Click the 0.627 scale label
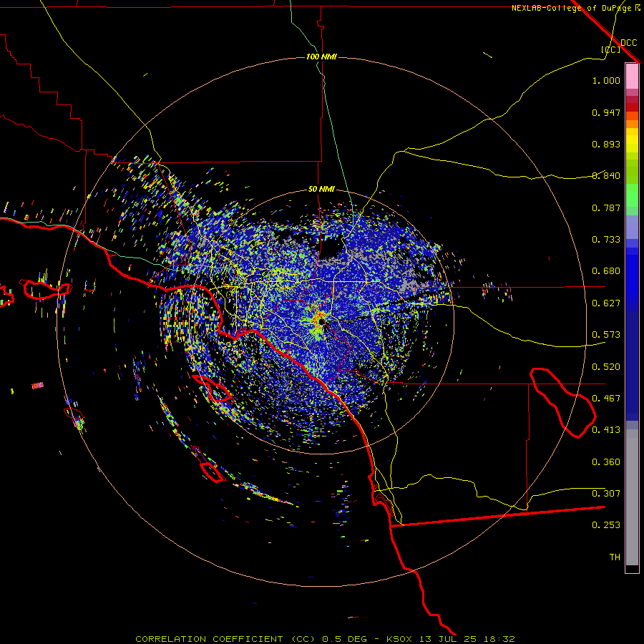Image resolution: width=644 pixels, height=644 pixels. [606, 303]
